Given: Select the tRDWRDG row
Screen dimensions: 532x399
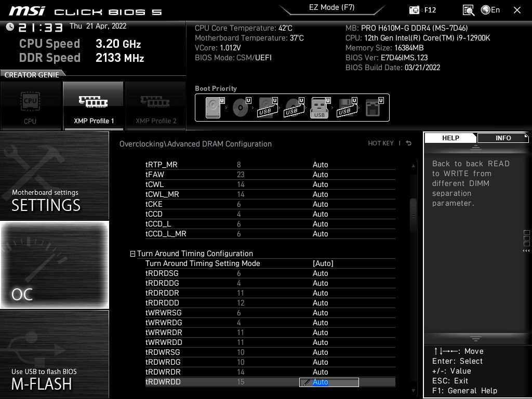Looking at the screenshot, I should click(270, 362).
